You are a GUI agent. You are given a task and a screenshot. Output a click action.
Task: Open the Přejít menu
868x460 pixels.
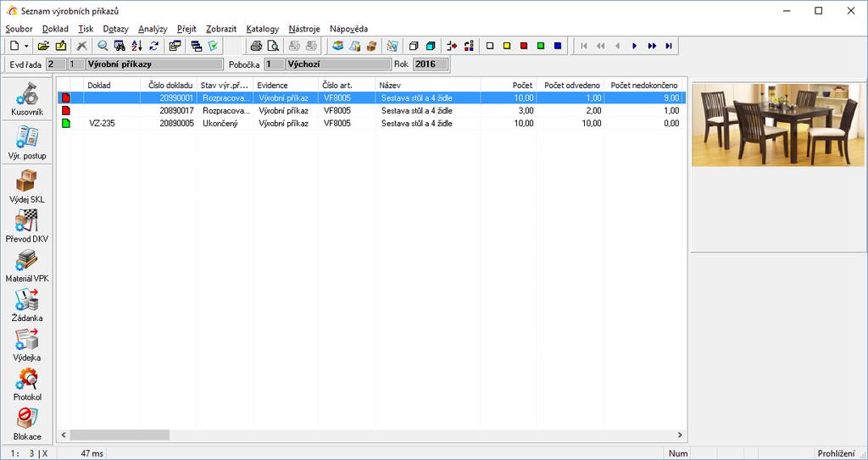tap(186, 29)
